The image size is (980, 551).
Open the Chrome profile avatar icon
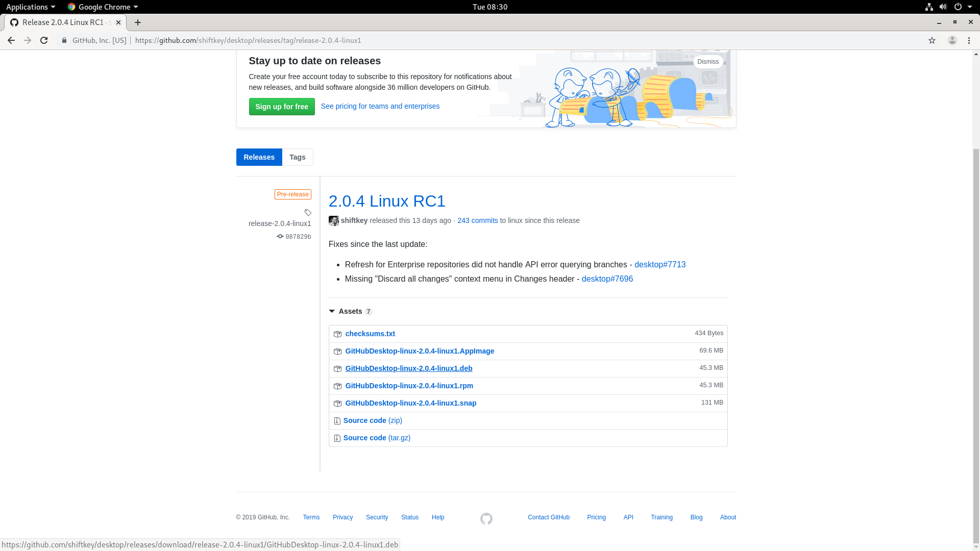[x=952, y=40]
